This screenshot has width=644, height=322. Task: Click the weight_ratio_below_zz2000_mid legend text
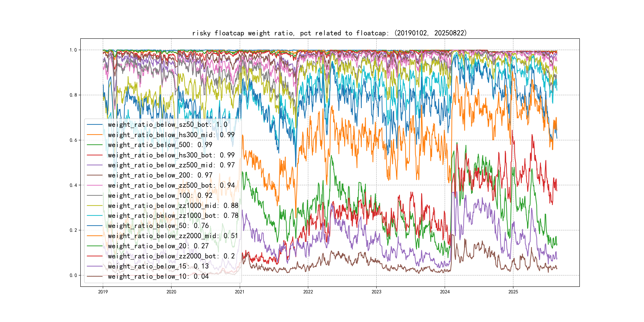(173, 236)
